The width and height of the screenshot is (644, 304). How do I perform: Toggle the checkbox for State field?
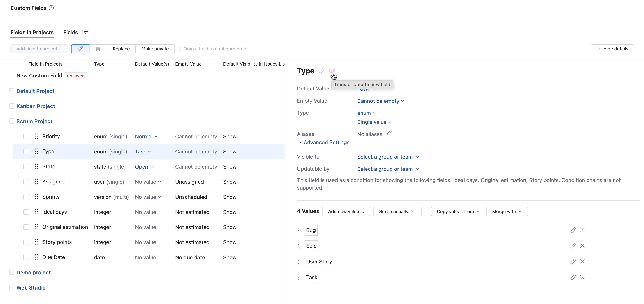pos(26,167)
